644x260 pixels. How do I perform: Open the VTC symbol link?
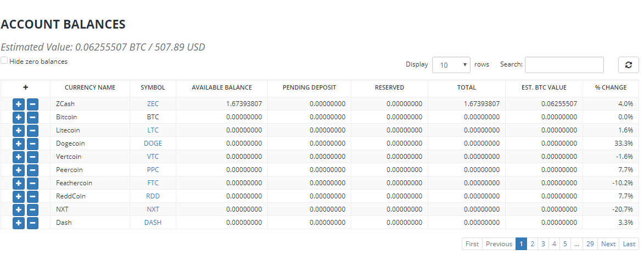point(153,157)
